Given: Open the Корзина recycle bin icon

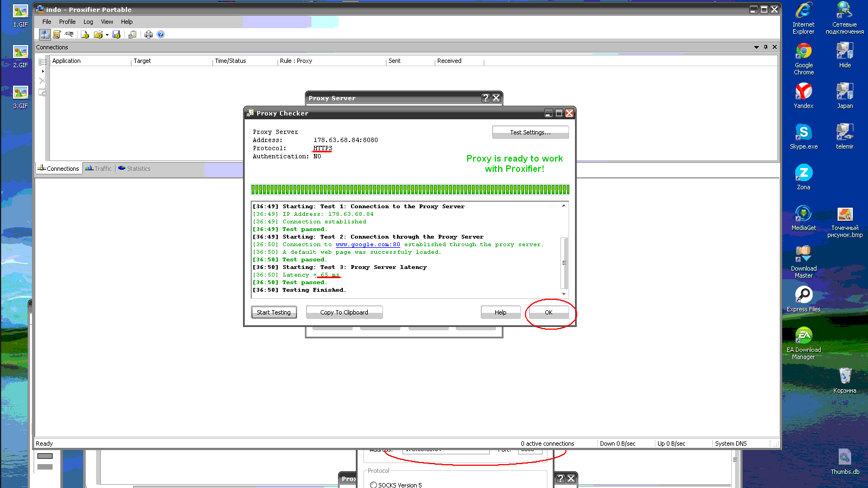Looking at the screenshot, I should click(x=845, y=380).
